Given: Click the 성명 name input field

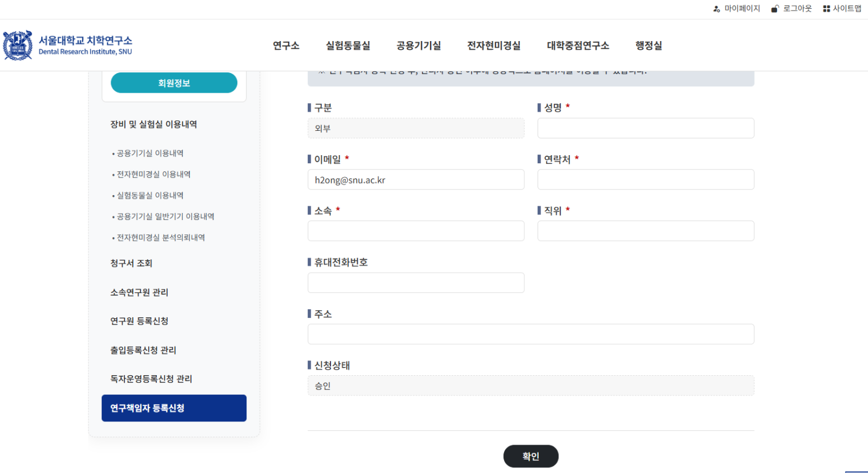Looking at the screenshot, I should click(645, 129).
